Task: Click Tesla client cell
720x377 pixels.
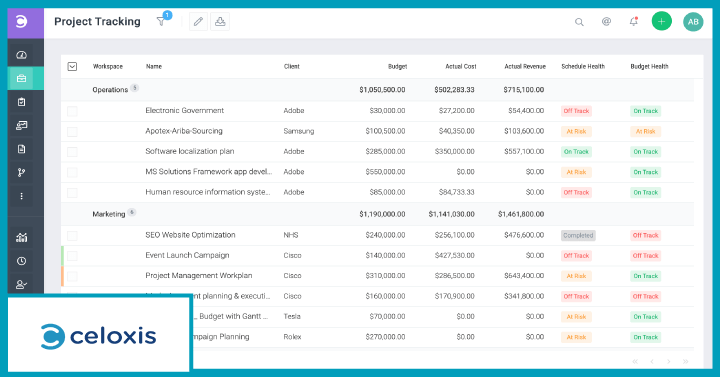Action: pos(292,316)
